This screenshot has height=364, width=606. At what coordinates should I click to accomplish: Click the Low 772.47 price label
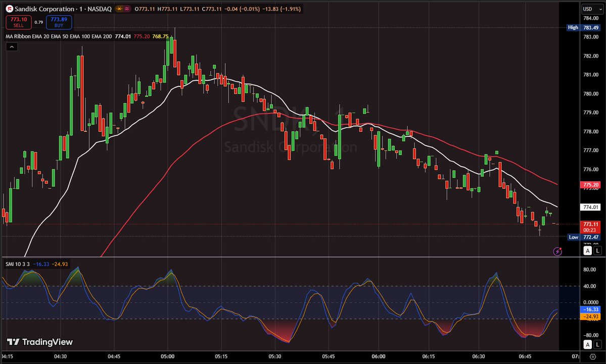click(x=584, y=237)
